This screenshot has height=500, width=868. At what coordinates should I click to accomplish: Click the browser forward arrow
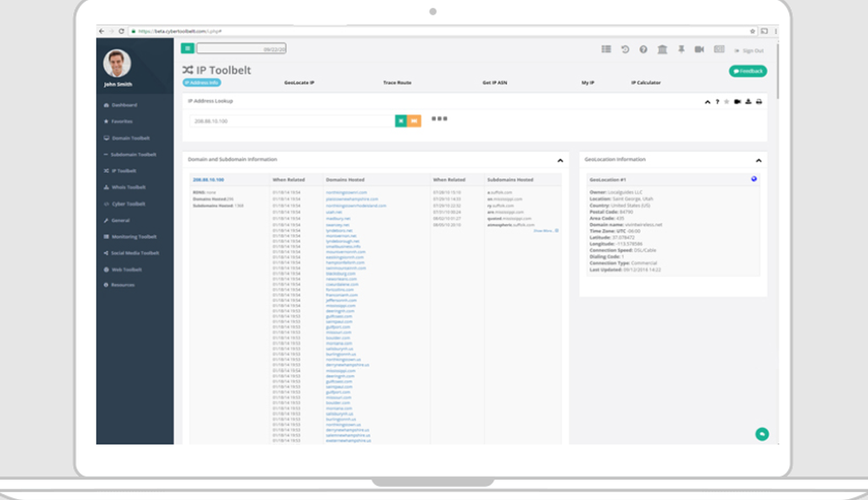click(111, 31)
